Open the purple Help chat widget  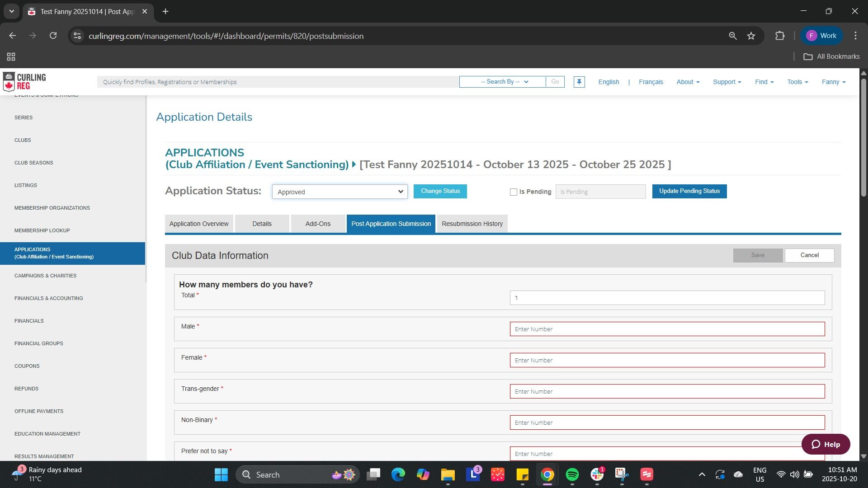(x=826, y=444)
